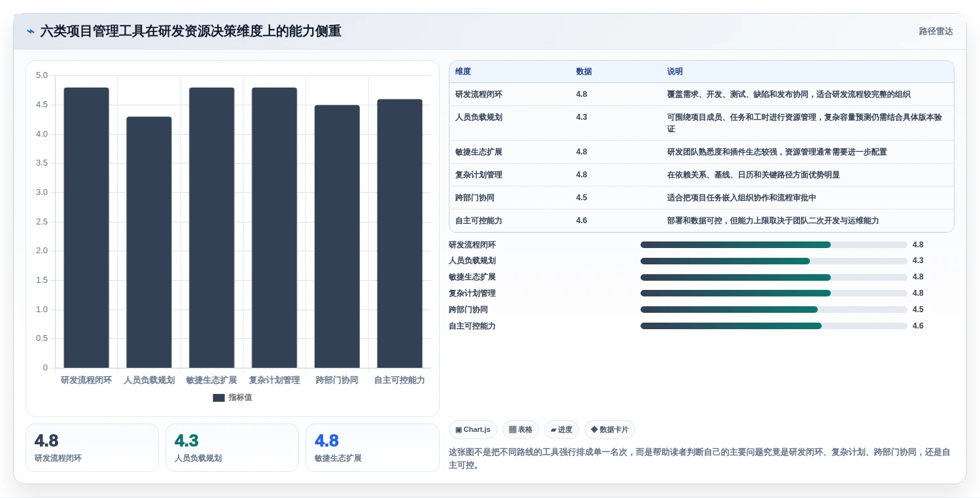The image size is (980, 498).
Task: Click the 研发流程闭环 progress bar
Action: point(774,245)
